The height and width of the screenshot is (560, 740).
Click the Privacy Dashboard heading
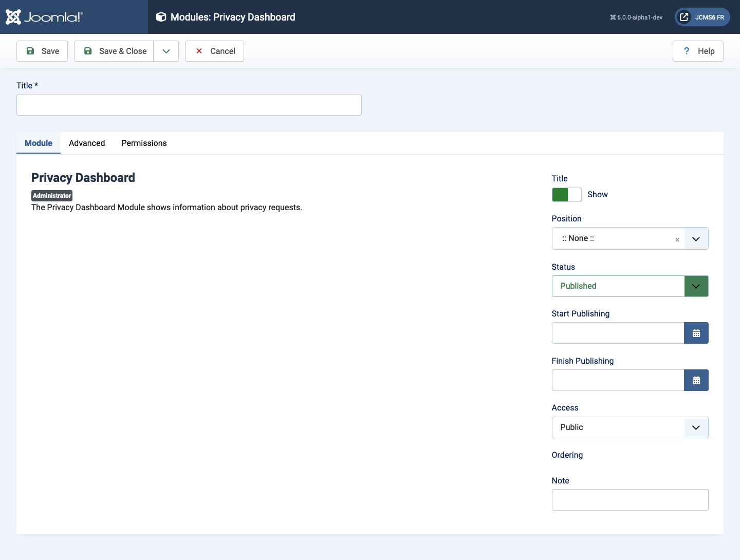tap(83, 178)
